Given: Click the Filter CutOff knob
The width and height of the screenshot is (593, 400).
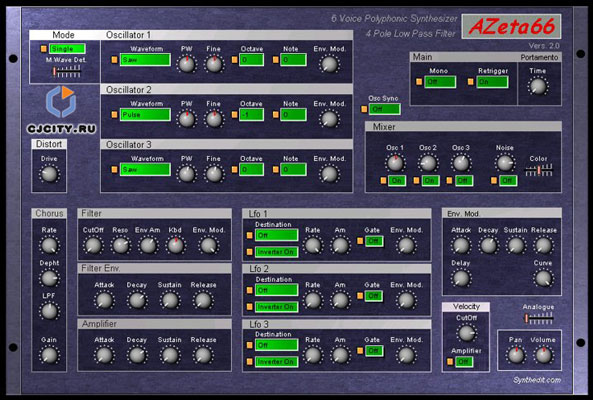Looking at the screenshot, I should (93, 245).
